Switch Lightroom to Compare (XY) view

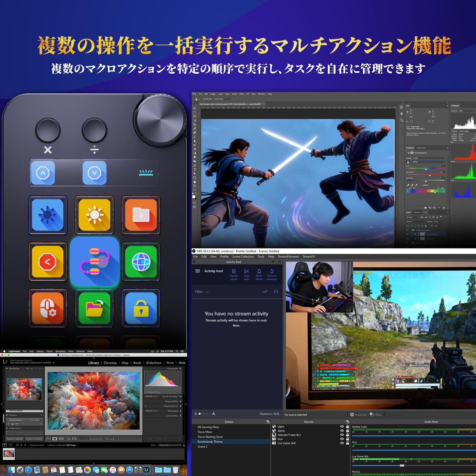click(61, 439)
